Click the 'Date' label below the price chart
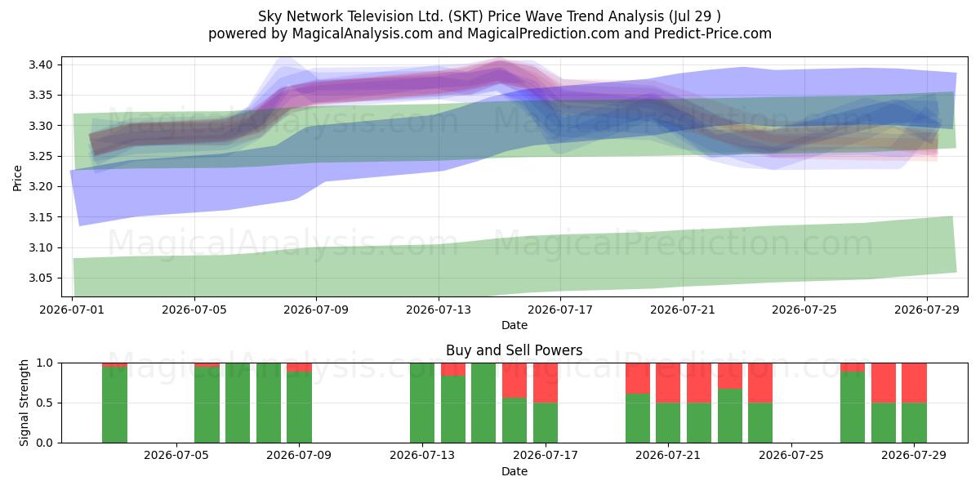 [514, 325]
